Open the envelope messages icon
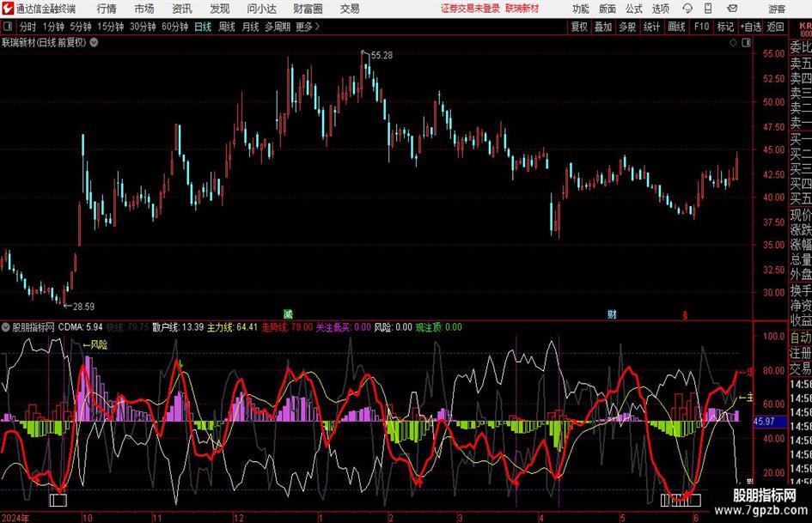812x523 pixels. tap(732, 9)
